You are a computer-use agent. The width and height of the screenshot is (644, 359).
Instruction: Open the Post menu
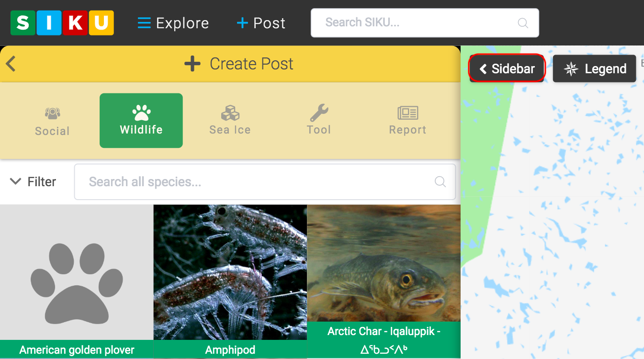point(260,22)
